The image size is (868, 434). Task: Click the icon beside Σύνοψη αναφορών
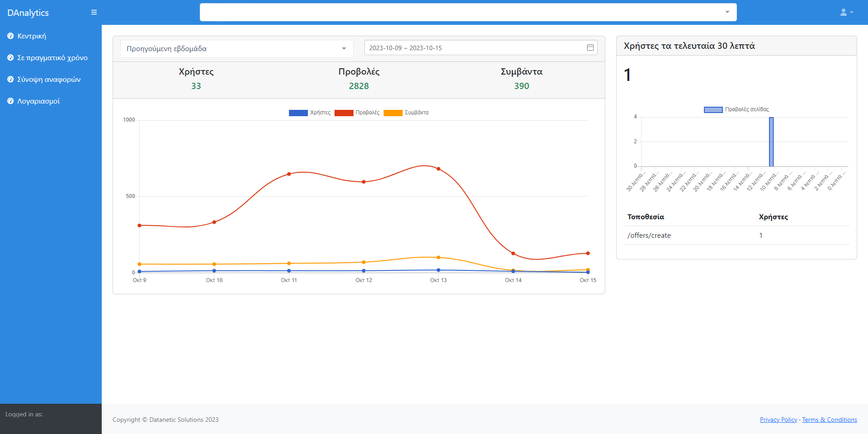tap(10, 79)
